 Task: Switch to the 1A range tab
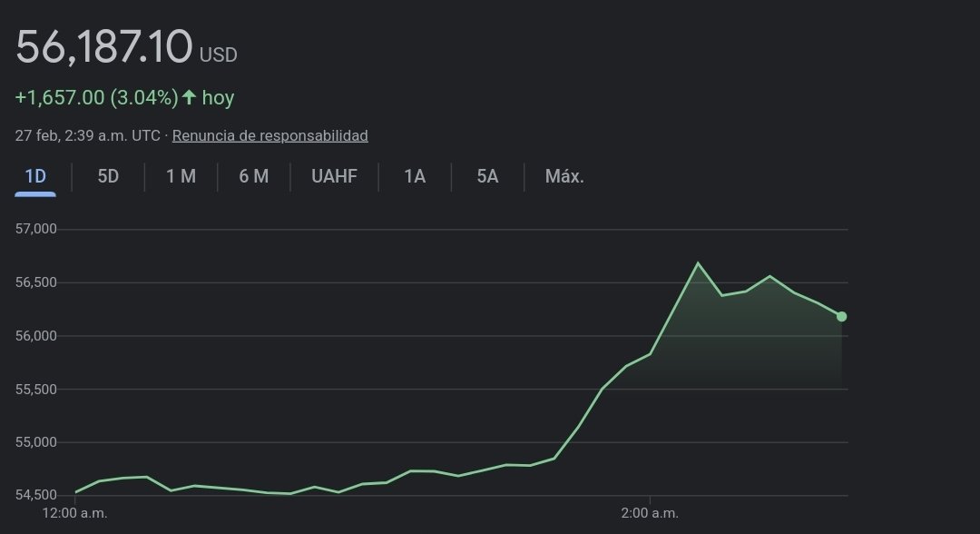point(415,176)
